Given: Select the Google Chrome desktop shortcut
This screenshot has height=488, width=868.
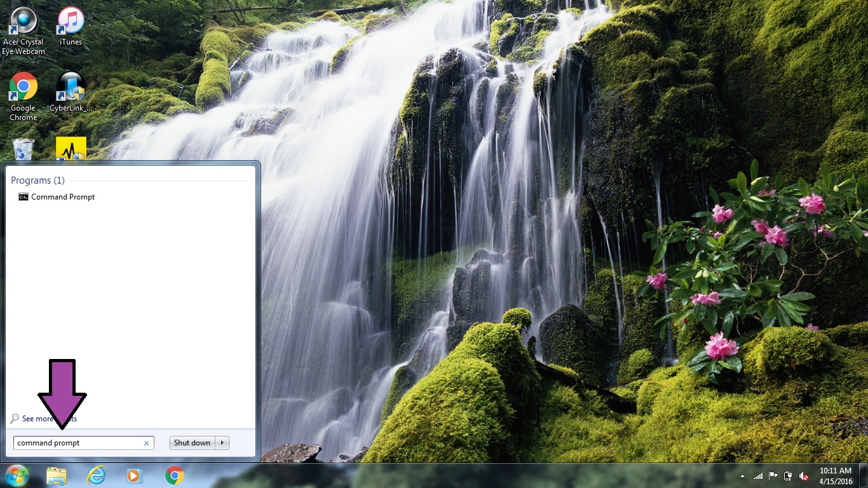Looking at the screenshot, I should (x=23, y=97).
